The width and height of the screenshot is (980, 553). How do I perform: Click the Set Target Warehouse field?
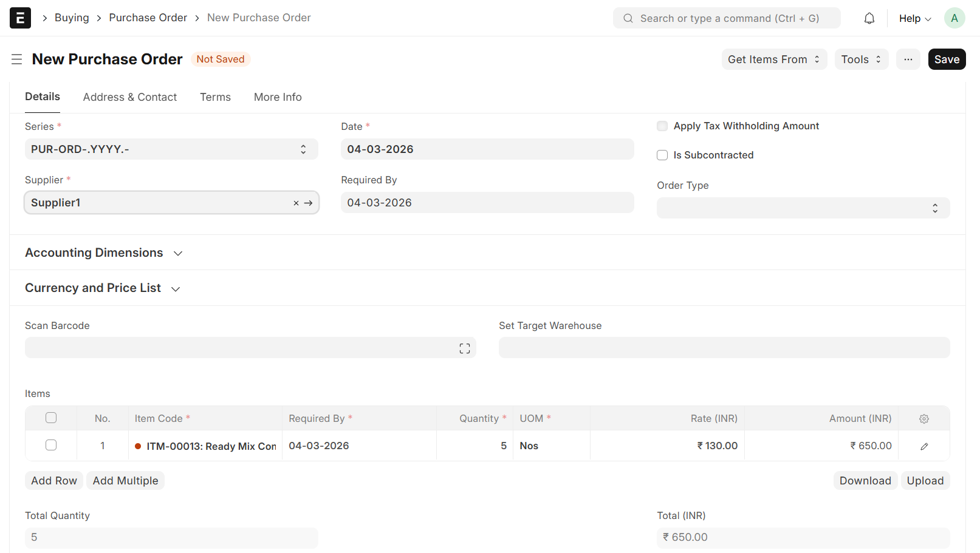(x=724, y=348)
